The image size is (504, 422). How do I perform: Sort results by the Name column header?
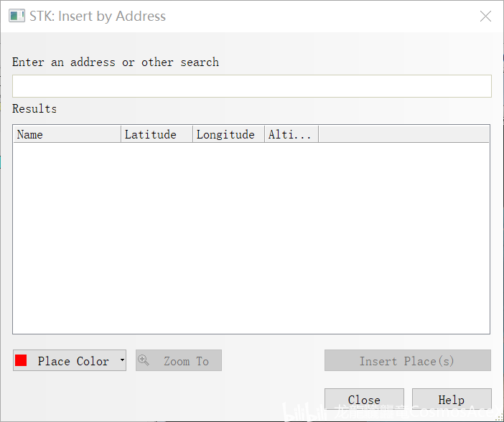pyautogui.click(x=67, y=134)
